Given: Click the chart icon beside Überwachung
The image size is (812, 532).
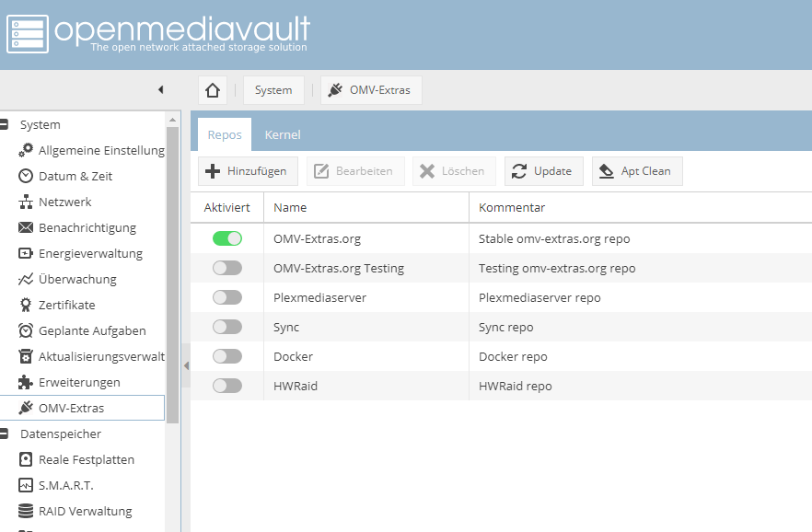Looking at the screenshot, I should pos(26,280).
